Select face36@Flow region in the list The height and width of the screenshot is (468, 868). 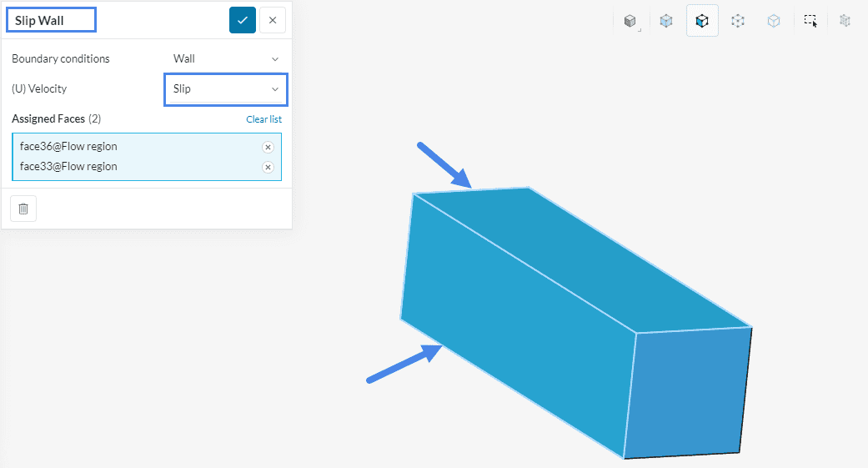coord(69,147)
